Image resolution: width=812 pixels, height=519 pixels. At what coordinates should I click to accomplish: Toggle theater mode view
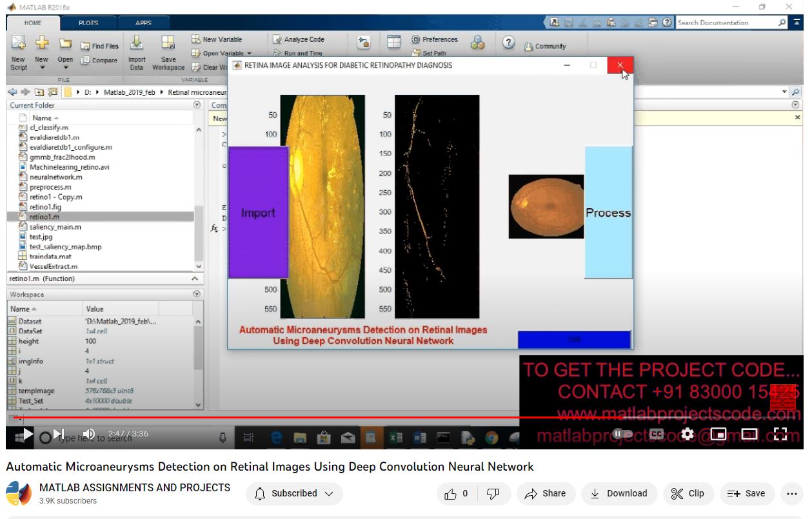749,434
